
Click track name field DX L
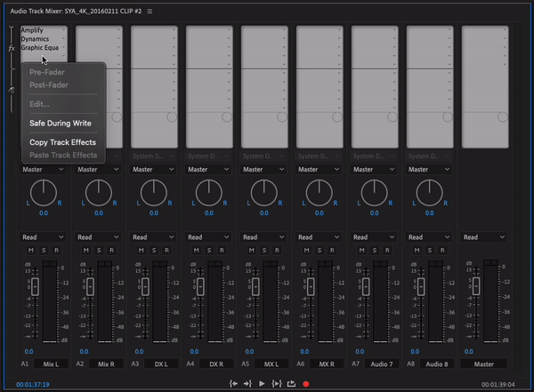[x=161, y=364]
